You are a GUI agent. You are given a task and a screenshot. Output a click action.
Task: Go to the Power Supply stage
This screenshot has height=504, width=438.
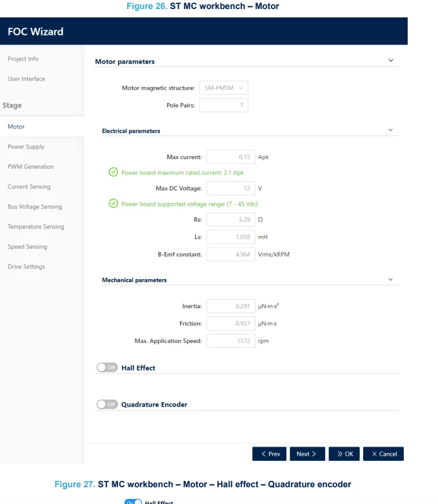(26, 146)
